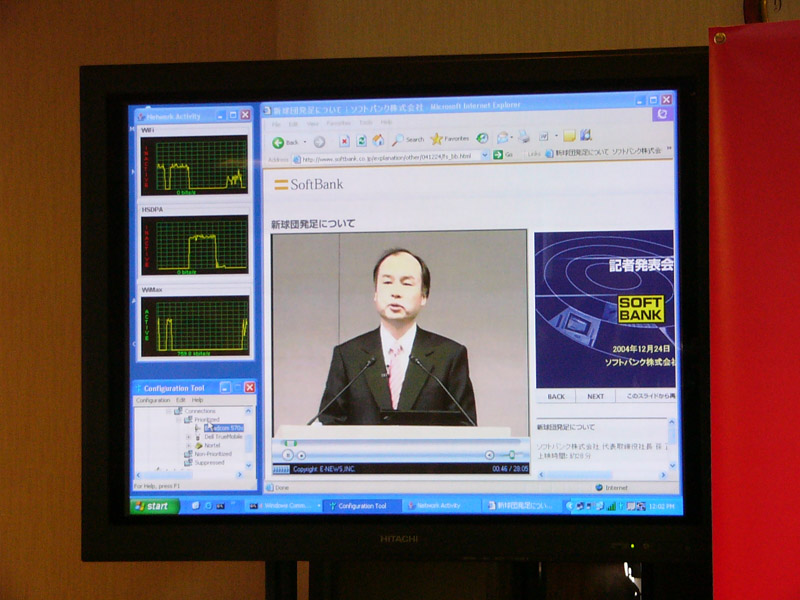Viewport: 800px width, 600px height.
Task: Refresh the page with the green arrows icon
Action: [361, 141]
